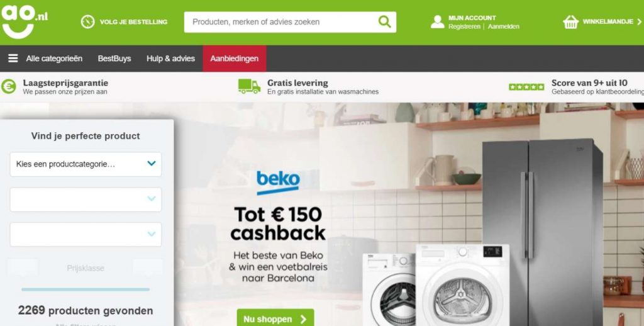Open the BestBuys menu item
The image size is (644, 326).
pyautogui.click(x=114, y=59)
